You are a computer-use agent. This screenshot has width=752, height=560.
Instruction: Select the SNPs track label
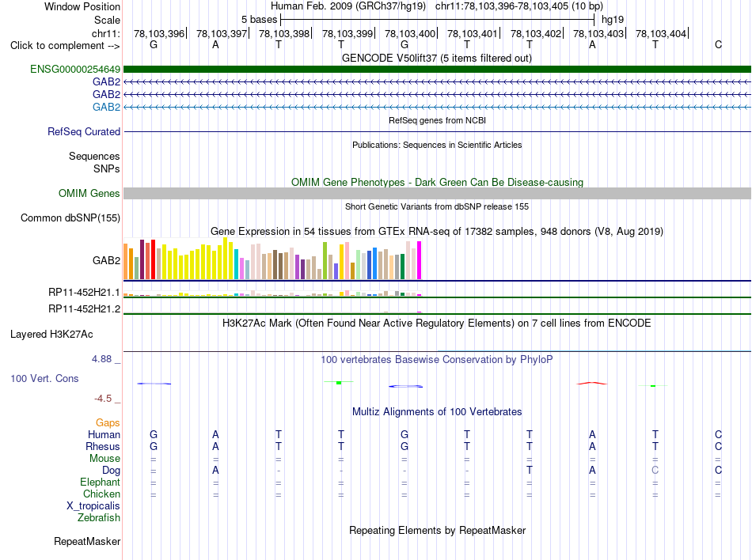click(x=107, y=168)
